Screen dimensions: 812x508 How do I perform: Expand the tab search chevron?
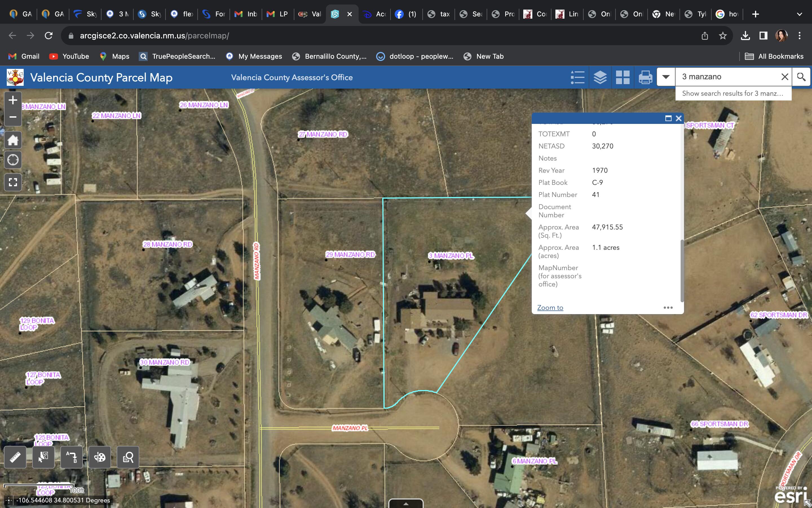[800, 14]
